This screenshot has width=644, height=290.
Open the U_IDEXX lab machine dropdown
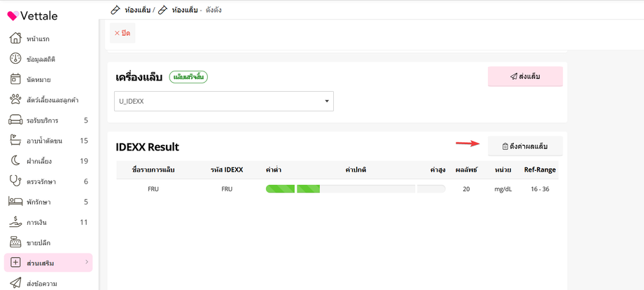coord(224,101)
